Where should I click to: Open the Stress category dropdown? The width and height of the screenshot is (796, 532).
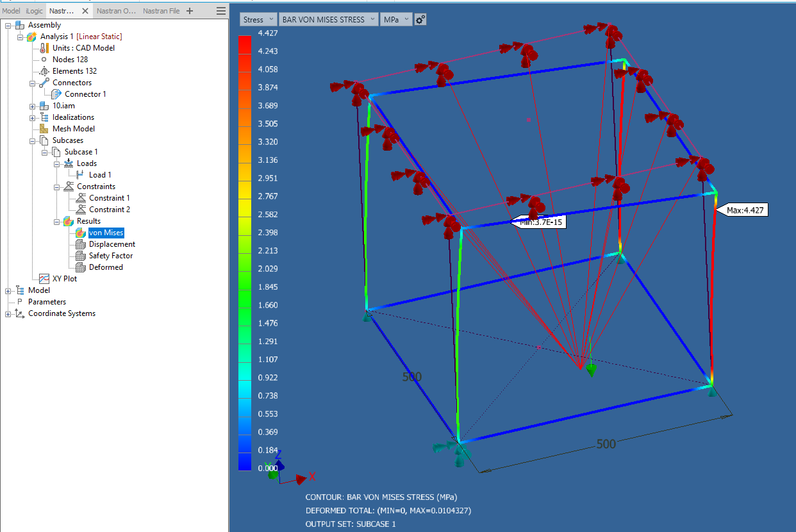point(272,19)
